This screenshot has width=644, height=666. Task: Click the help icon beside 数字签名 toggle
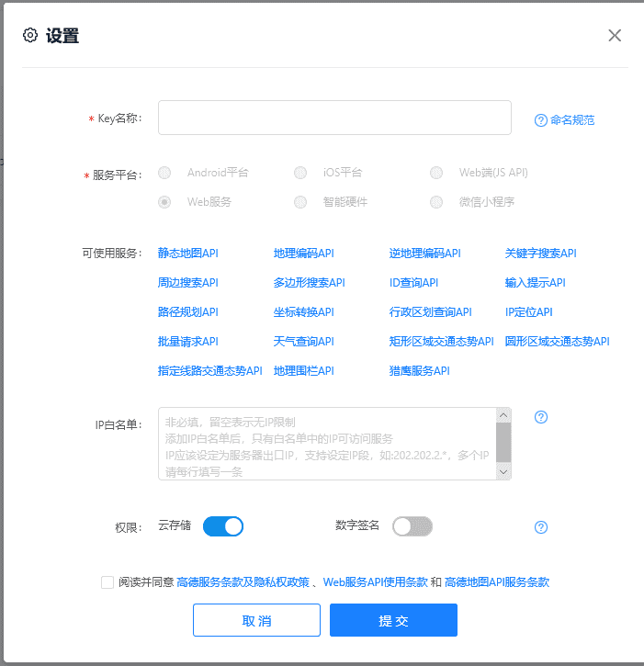point(541,527)
